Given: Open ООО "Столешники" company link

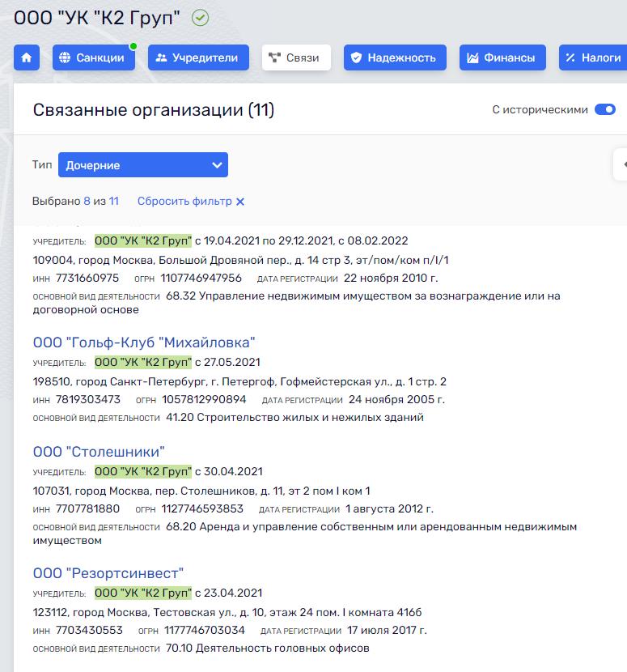Looking at the screenshot, I should (x=99, y=452).
